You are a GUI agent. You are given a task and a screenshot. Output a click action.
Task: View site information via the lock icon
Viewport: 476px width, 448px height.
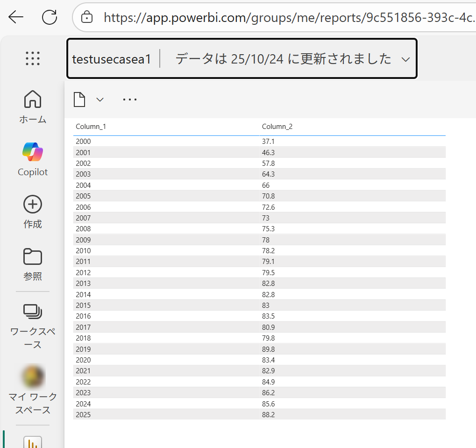pos(87,17)
